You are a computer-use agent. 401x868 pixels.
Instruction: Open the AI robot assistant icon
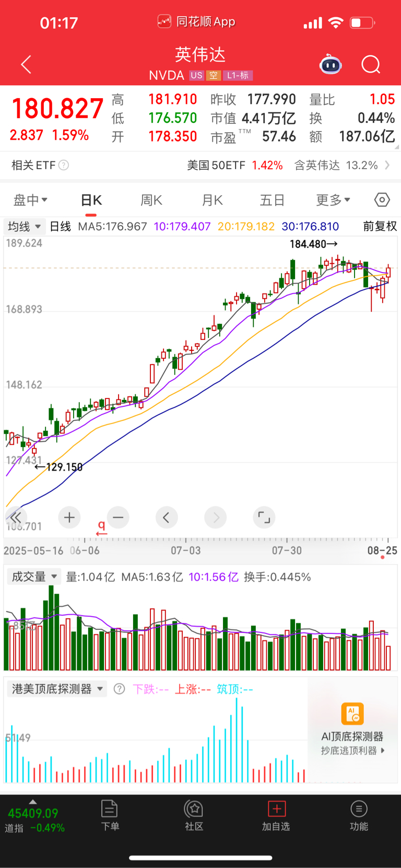[x=330, y=65]
